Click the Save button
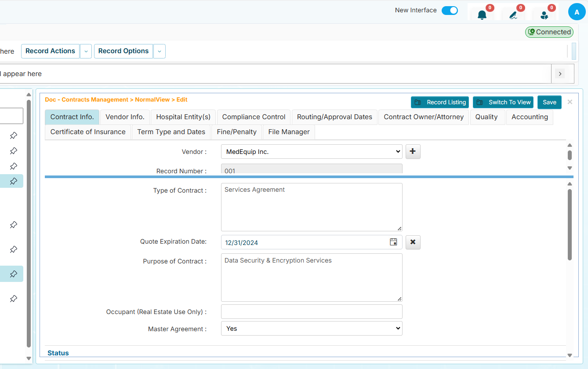 tap(549, 102)
